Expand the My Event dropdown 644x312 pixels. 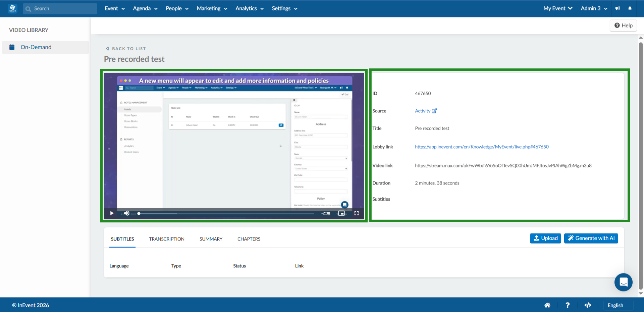coord(557,8)
